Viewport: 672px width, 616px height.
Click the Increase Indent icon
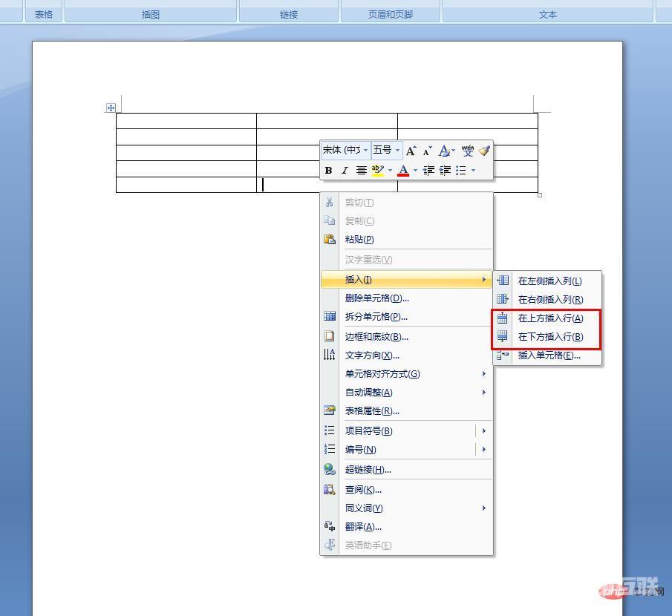[x=445, y=171]
